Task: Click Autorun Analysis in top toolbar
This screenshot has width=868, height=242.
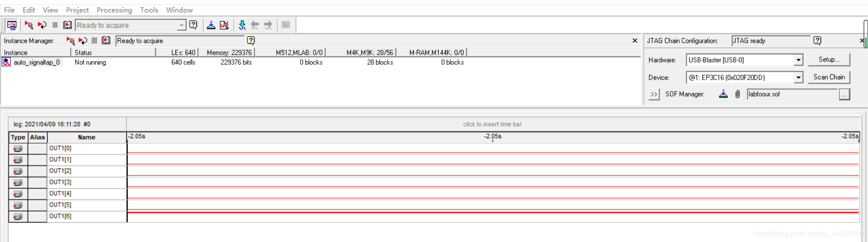Action: [42, 25]
